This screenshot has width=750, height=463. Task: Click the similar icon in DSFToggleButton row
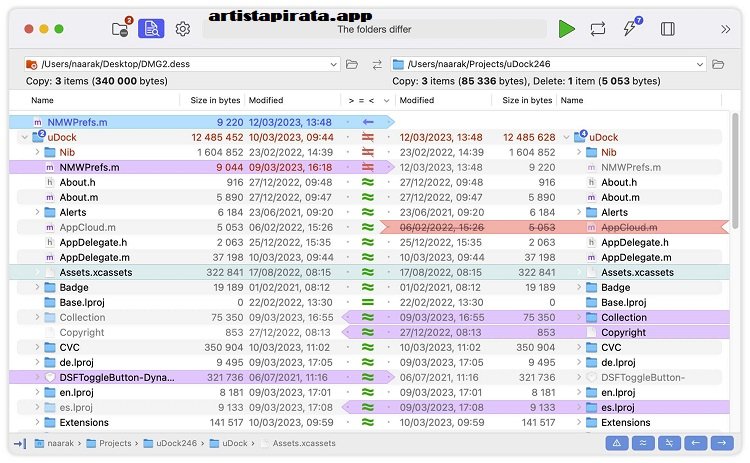(368, 377)
